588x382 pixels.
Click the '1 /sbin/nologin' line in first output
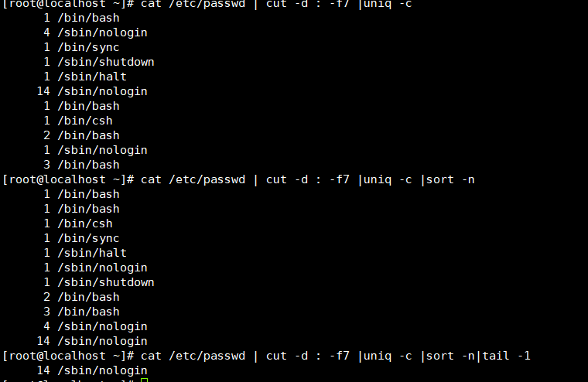point(95,150)
